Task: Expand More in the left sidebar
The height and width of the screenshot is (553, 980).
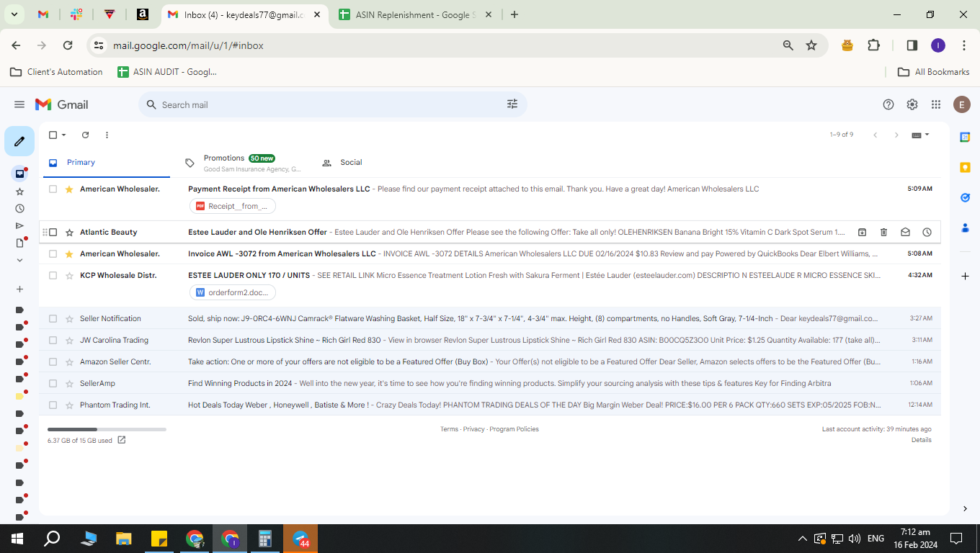Action: [x=19, y=260]
